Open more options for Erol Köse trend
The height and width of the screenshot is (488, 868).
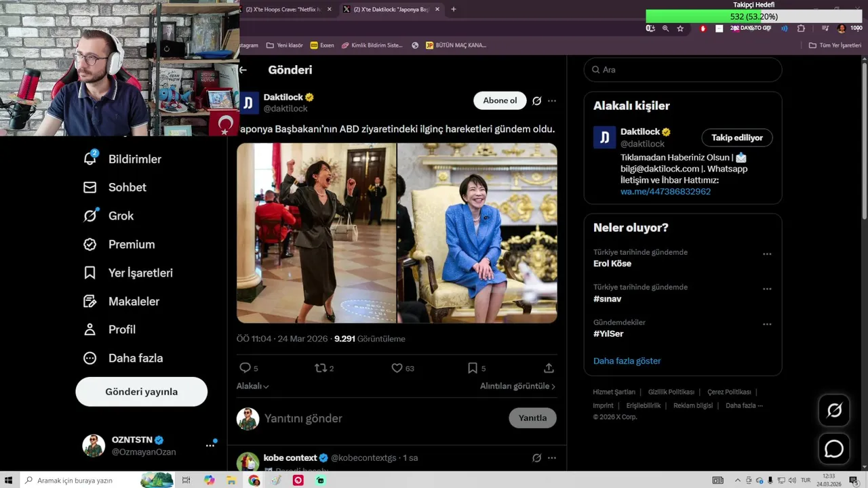pyautogui.click(x=767, y=254)
